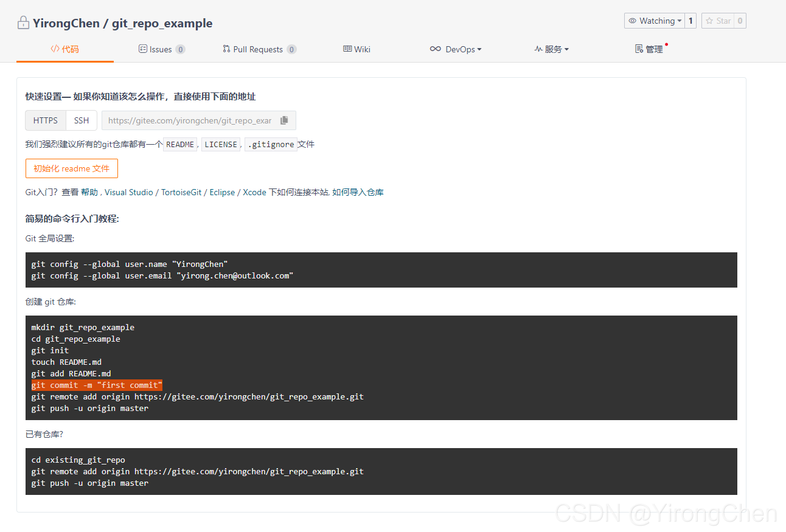Click the star icon in Star button

point(709,21)
